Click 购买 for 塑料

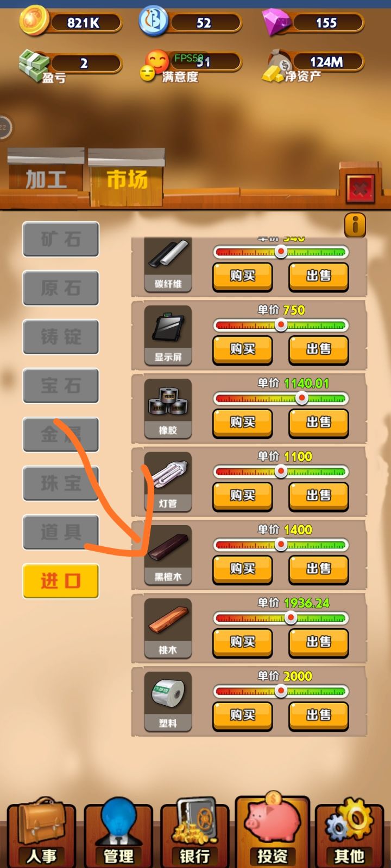[242, 716]
